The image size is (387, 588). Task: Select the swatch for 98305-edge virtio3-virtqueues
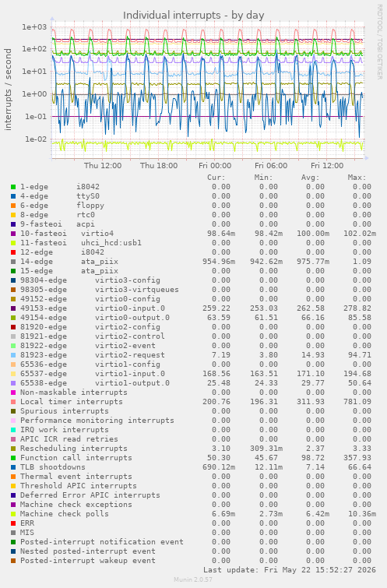point(13,290)
